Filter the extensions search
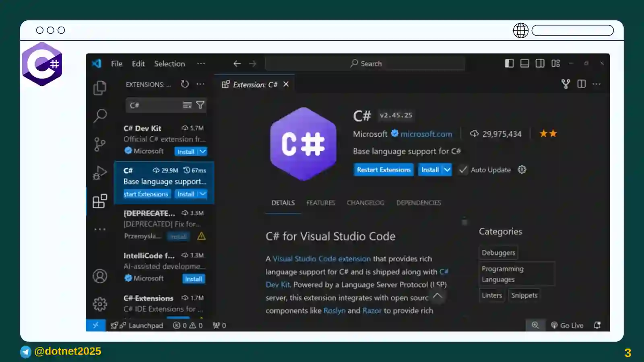This screenshot has height=362, width=644. pos(200,105)
